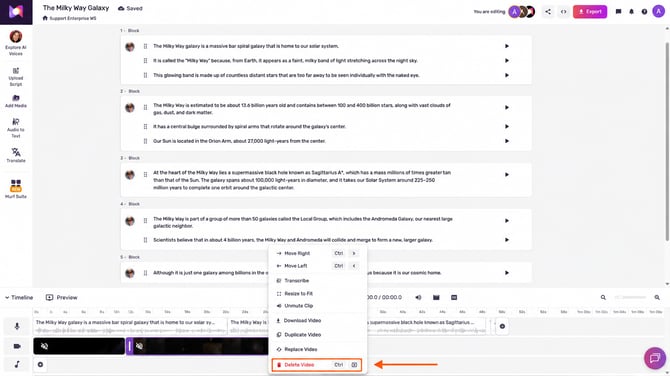Choose Unmute Clip
Viewport: 670px width, 376px height.
[x=317, y=306]
